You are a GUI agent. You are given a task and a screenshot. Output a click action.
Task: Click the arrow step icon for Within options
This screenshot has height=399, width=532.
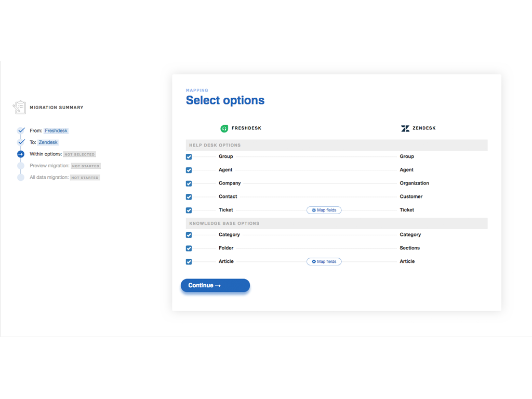(x=21, y=154)
